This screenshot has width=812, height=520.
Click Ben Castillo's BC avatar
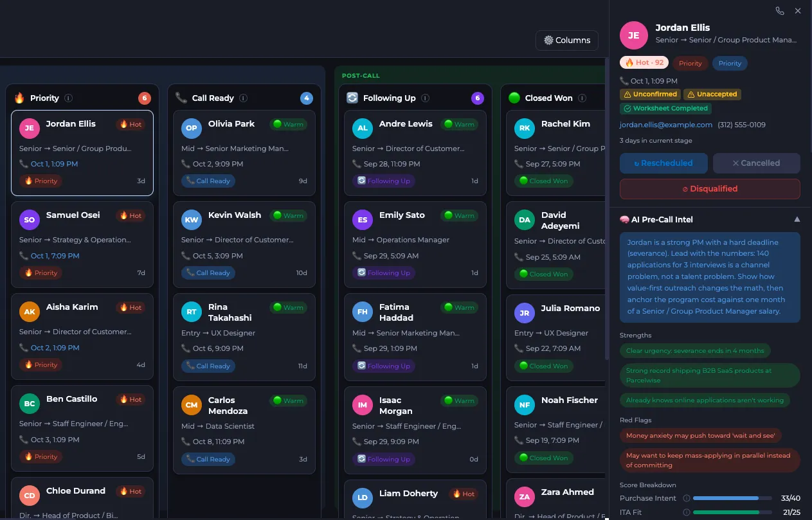(30, 404)
